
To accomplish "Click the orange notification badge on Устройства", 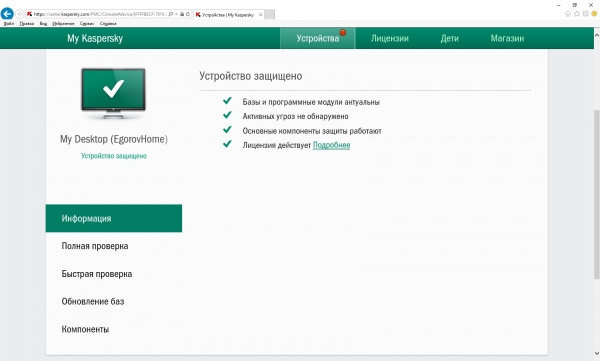I will click(343, 33).
